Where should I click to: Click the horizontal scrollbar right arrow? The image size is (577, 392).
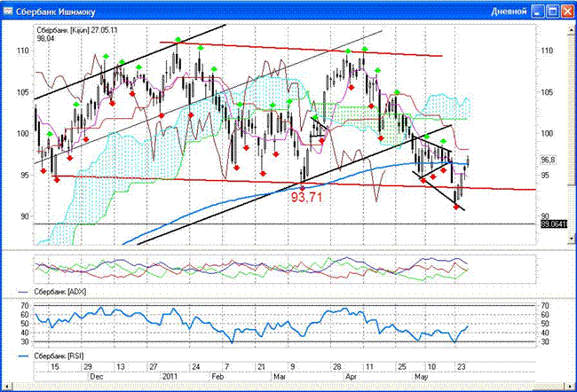[x=571, y=388]
